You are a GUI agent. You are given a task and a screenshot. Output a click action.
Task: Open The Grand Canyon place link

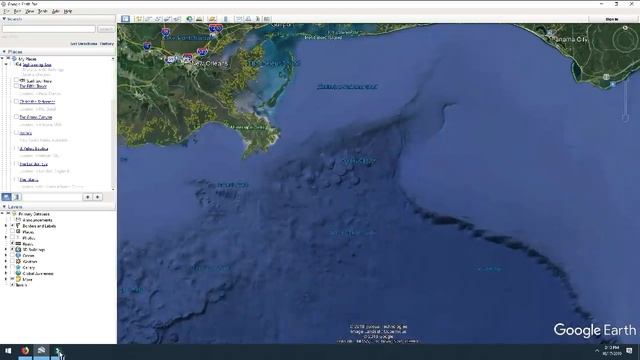(x=36, y=117)
